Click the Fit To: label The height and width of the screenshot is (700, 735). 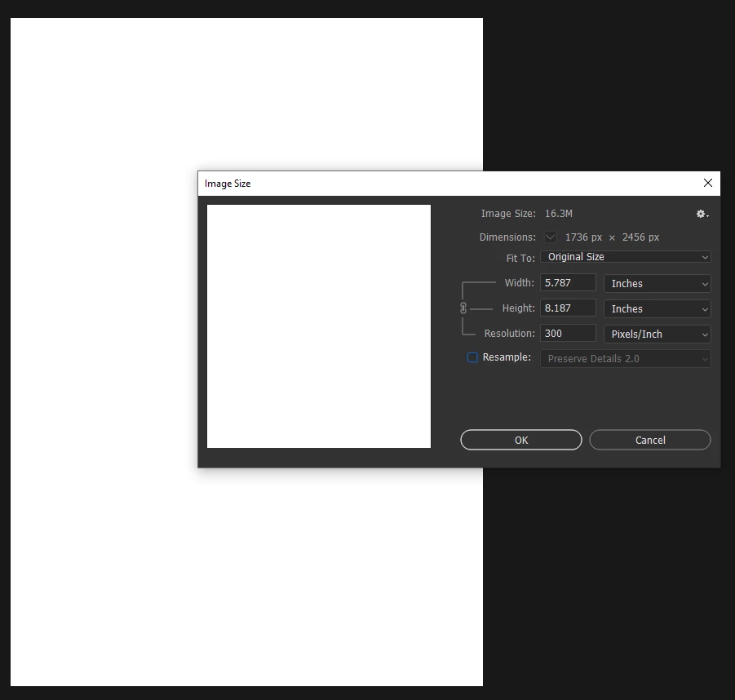point(520,259)
